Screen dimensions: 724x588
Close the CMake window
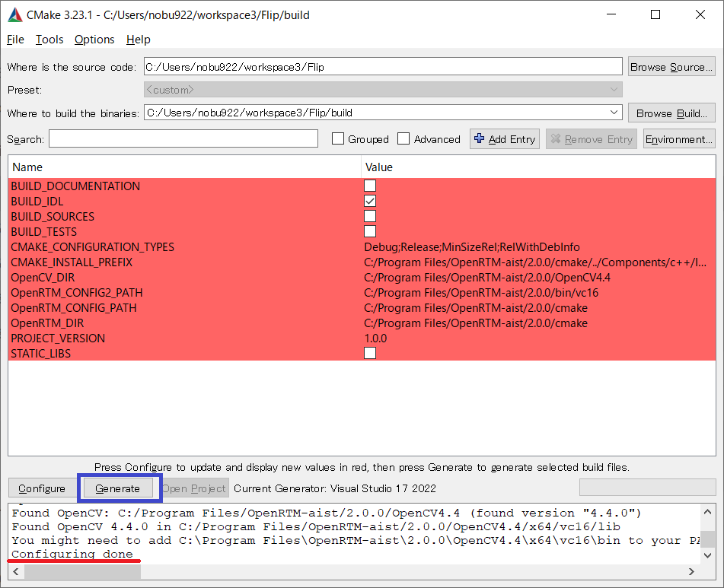[x=700, y=14]
